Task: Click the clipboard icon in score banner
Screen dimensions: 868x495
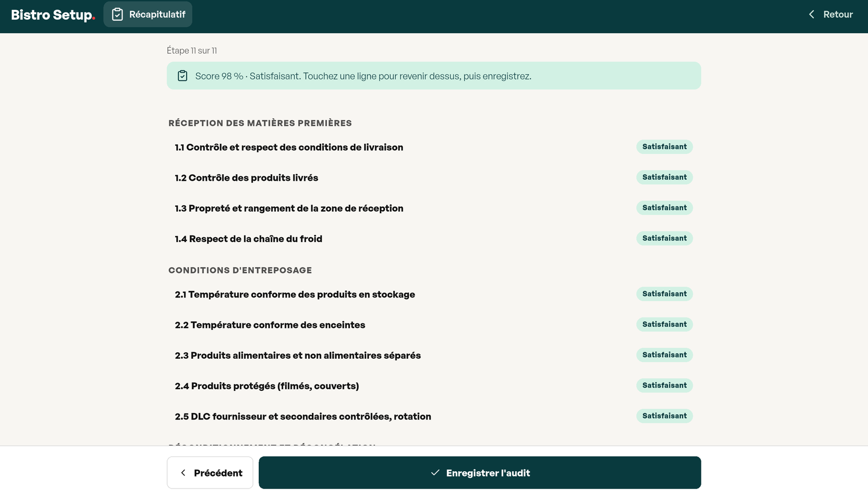Action: pos(183,76)
